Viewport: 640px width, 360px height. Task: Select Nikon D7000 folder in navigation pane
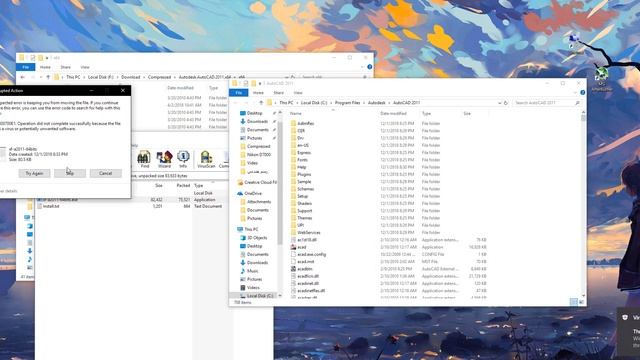pyautogui.click(x=258, y=155)
